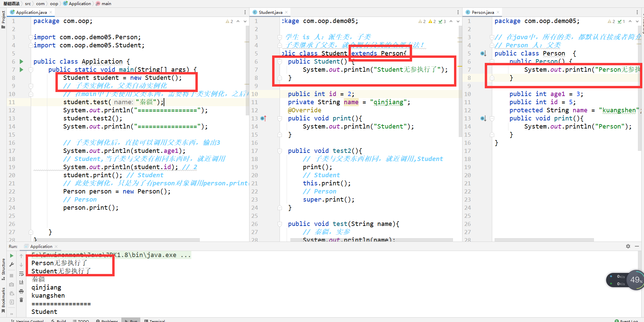This screenshot has width=644, height=322.
Task: Open the Problems tool window
Action: (x=107, y=321)
